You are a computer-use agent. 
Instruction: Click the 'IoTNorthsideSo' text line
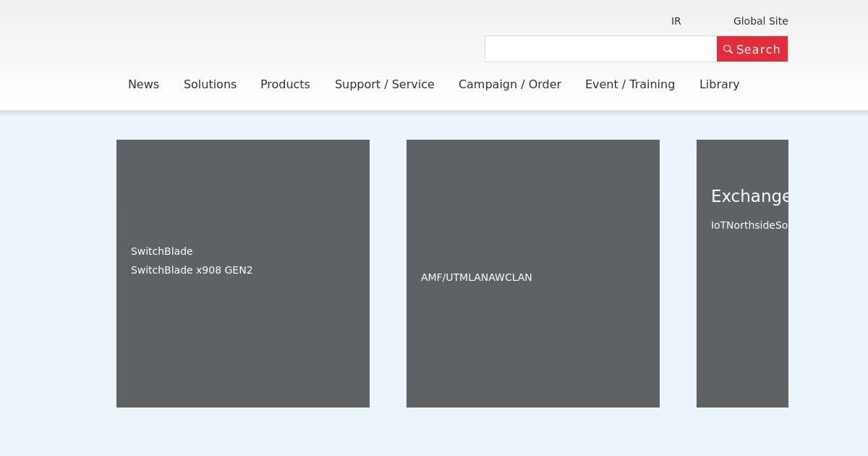pos(749,225)
